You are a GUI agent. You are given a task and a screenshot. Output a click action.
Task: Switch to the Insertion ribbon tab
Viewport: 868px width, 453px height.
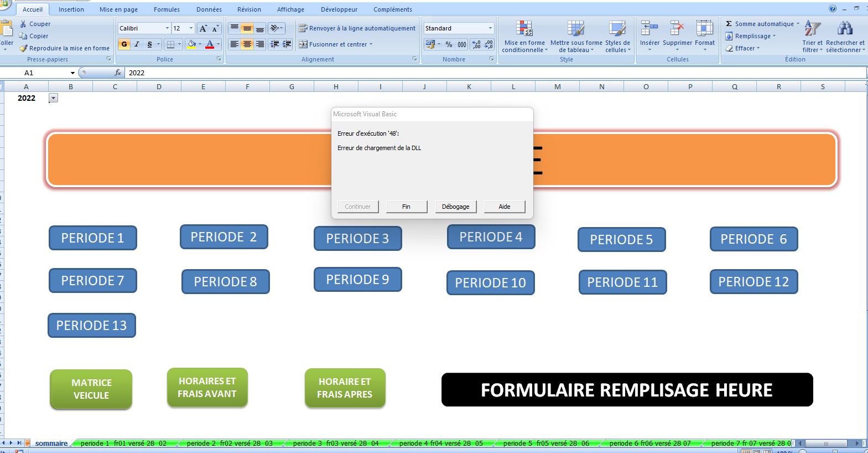71,9
